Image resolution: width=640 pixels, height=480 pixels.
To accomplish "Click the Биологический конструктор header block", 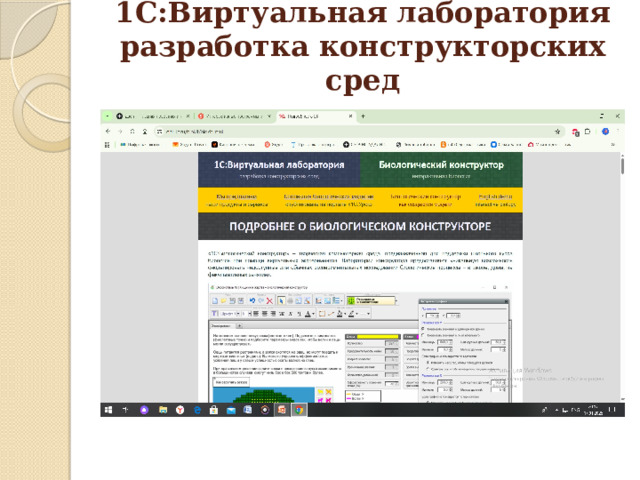I will [441, 169].
